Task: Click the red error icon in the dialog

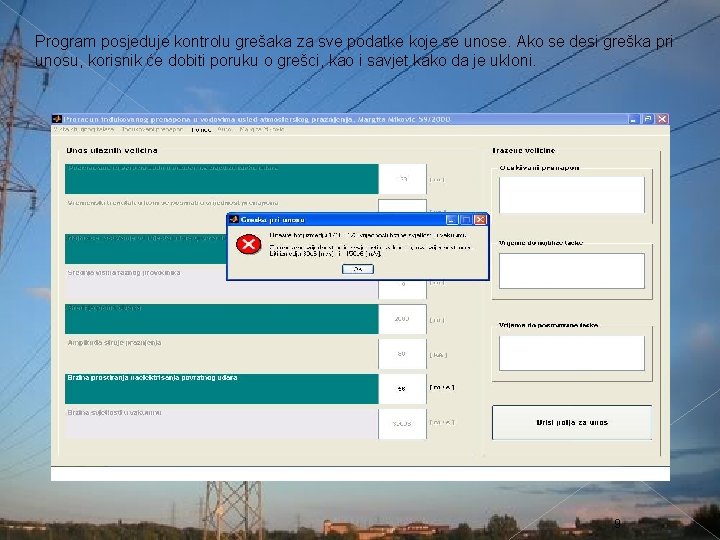Action: (248, 244)
